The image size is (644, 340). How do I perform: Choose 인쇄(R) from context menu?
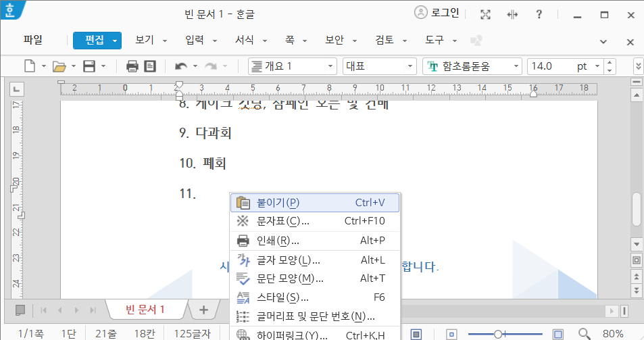tap(315, 241)
